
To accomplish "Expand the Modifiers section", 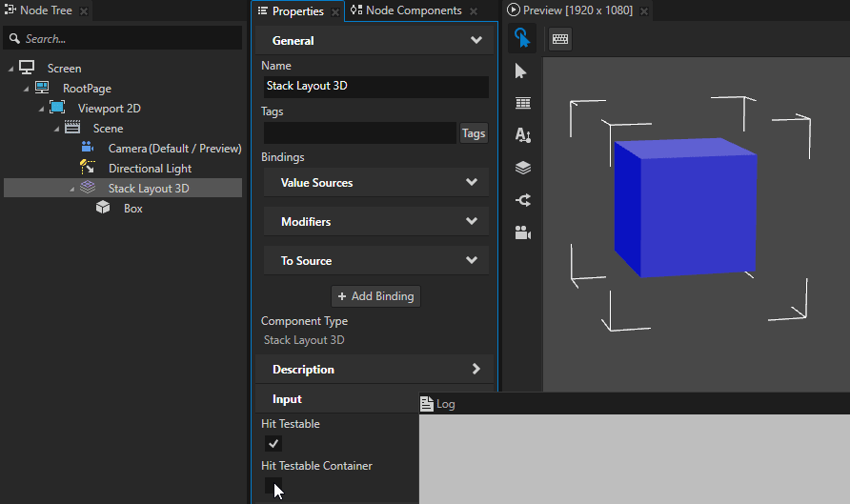I will (472, 221).
